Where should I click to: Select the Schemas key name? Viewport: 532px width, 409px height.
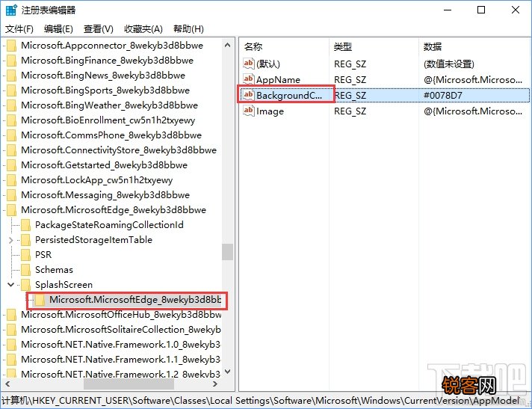[54, 270]
